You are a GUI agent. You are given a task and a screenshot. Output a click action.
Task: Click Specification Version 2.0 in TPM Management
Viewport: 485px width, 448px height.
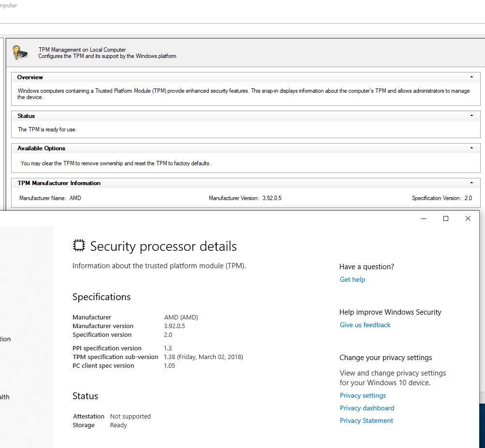441,198
